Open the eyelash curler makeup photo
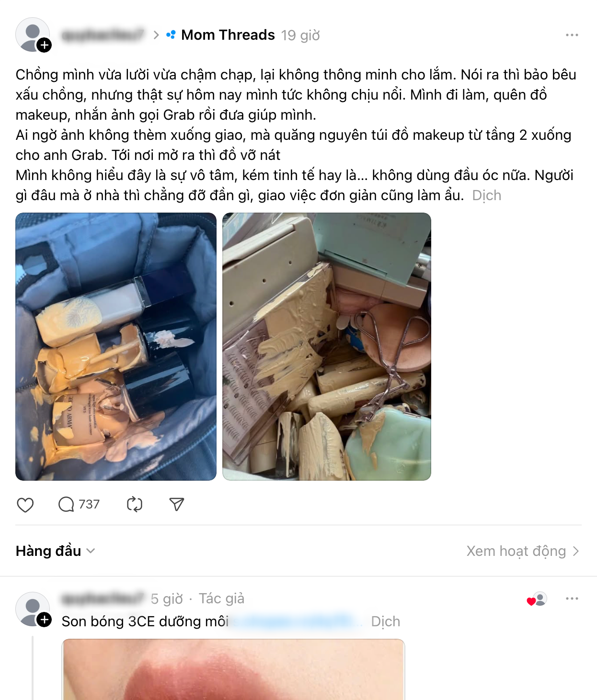 327,347
